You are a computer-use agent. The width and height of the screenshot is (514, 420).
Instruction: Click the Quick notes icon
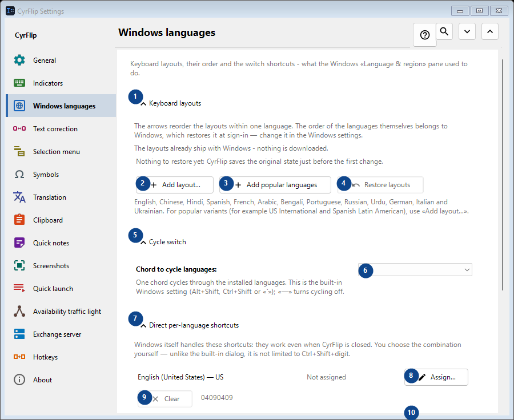(19, 243)
